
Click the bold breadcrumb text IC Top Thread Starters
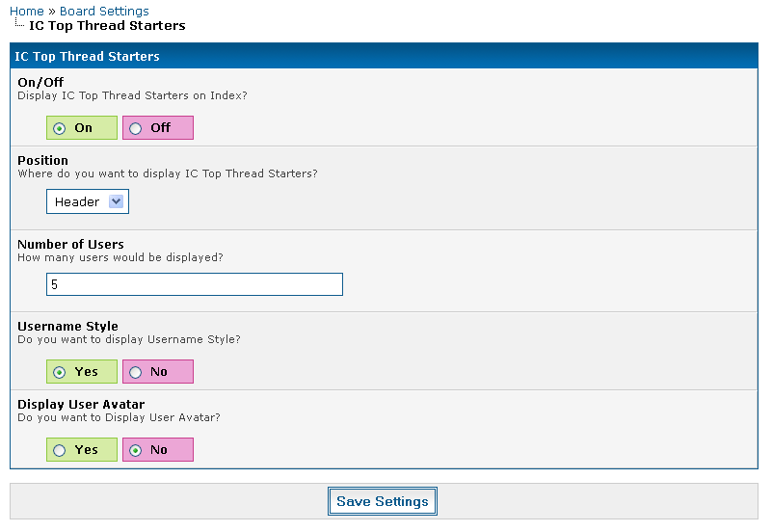point(107,25)
